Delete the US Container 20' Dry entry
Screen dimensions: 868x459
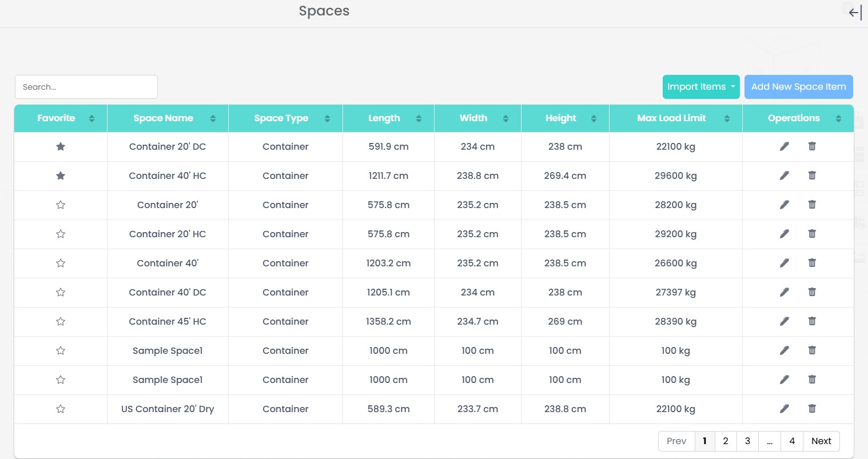(812, 409)
